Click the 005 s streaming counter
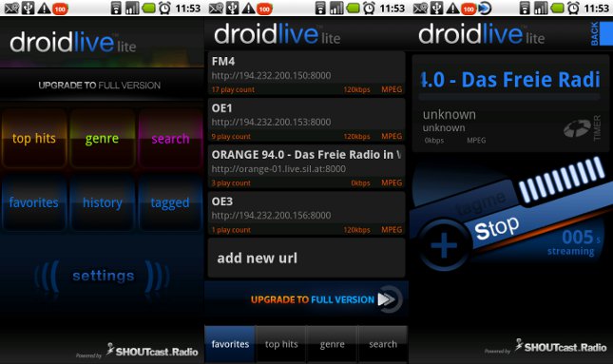The width and height of the screenshot is (613, 364). click(x=574, y=242)
